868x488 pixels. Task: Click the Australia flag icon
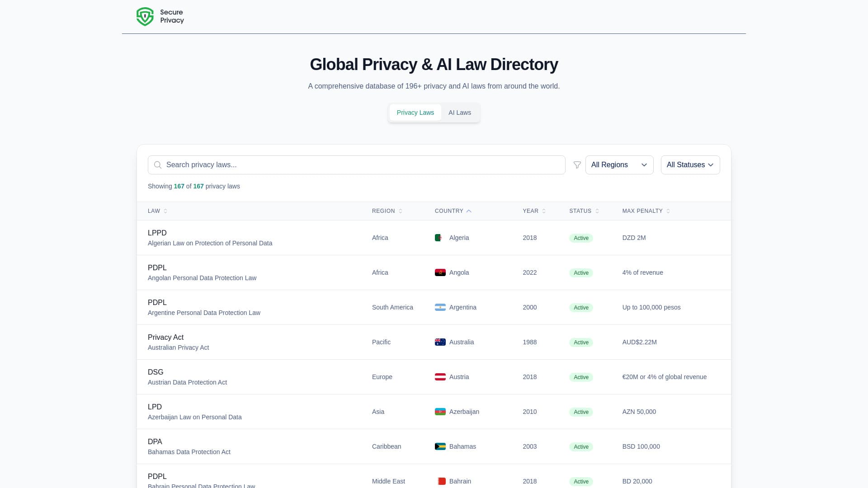pyautogui.click(x=439, y=342)
